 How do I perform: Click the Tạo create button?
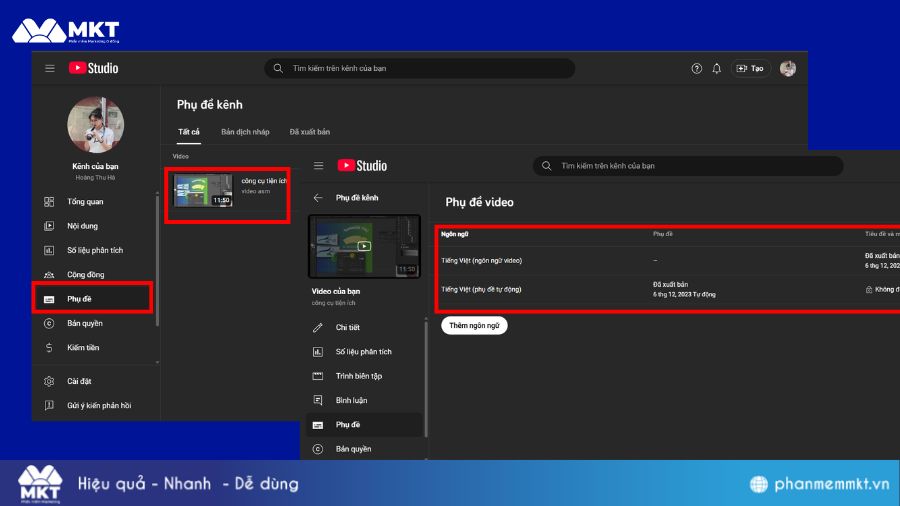pyautogui.click(x=750, y=68)
